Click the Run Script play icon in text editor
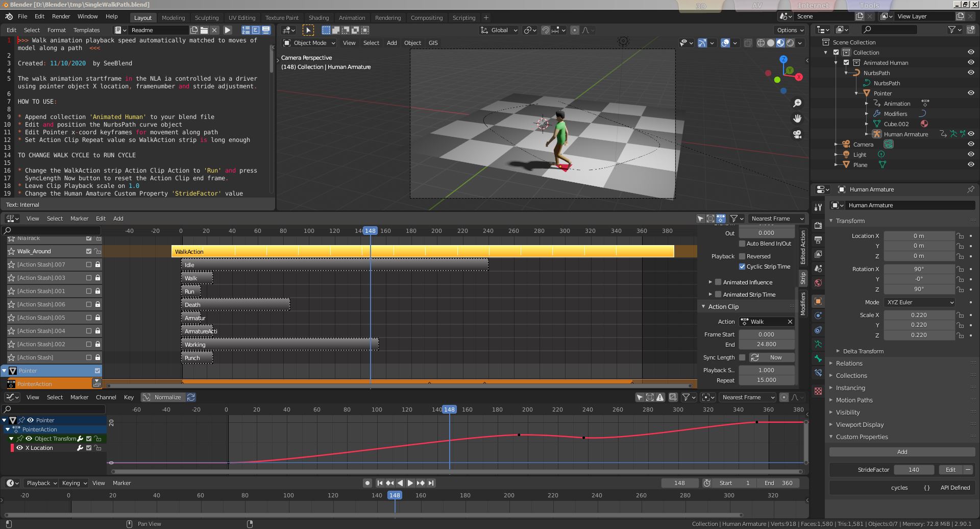The image size is (980, 529). (228, 30)
